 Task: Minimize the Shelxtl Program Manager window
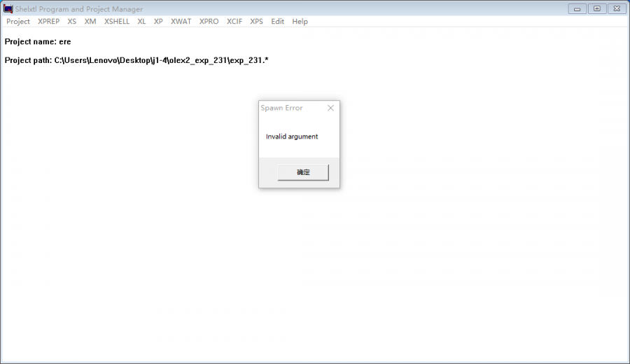pyautogui.click(x=577, y=9)
